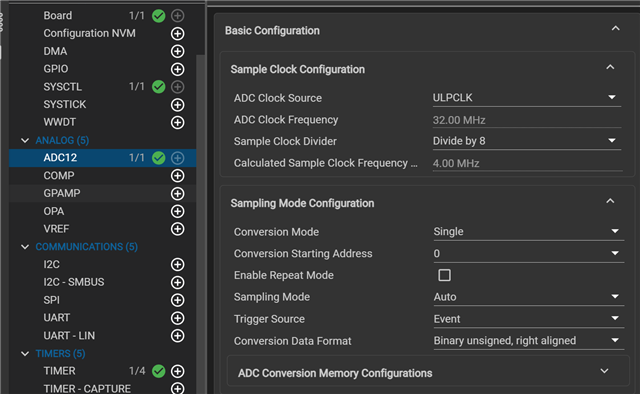
Task: Open the Trigger Source dropdown
Action: tap(528, 319)
